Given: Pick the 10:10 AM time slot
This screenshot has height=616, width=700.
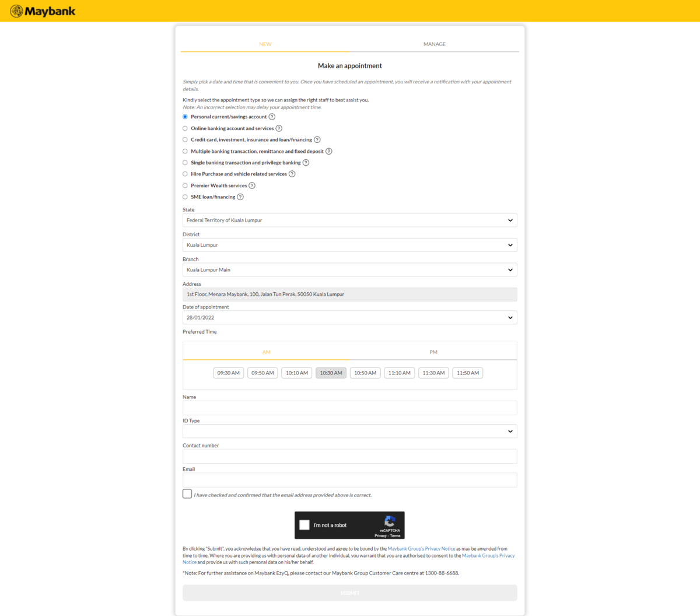Looking at the screenshot, I should click(x=297, y=373).
